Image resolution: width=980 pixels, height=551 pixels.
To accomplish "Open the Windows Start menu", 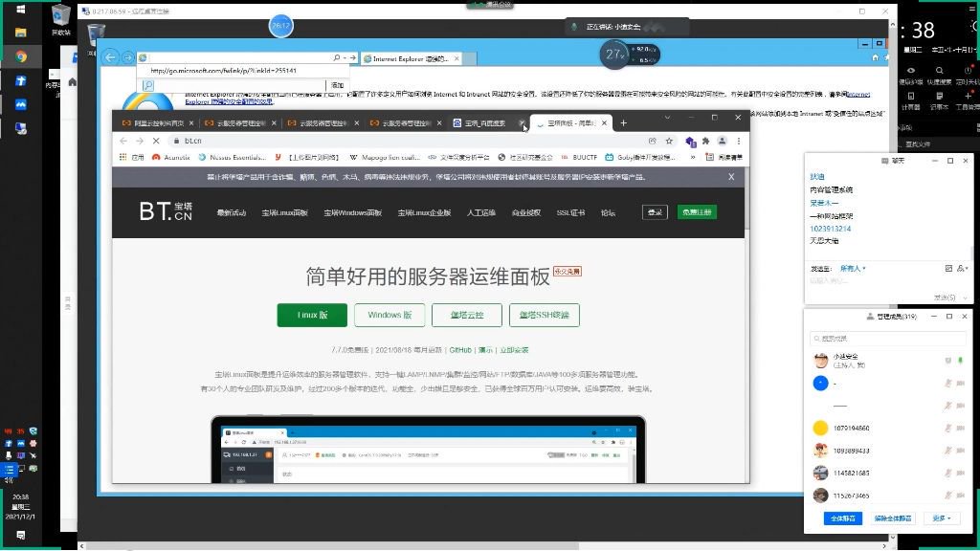I will 21,10.
